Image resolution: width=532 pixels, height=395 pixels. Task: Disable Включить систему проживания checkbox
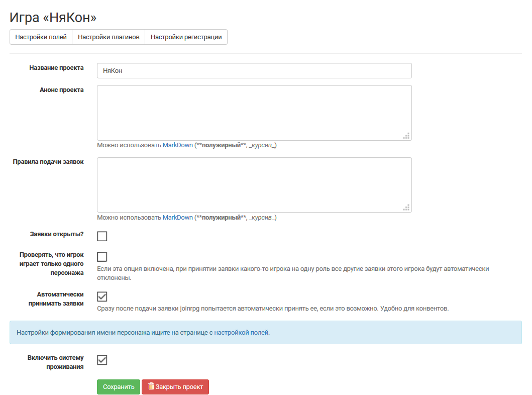[102, 360]
